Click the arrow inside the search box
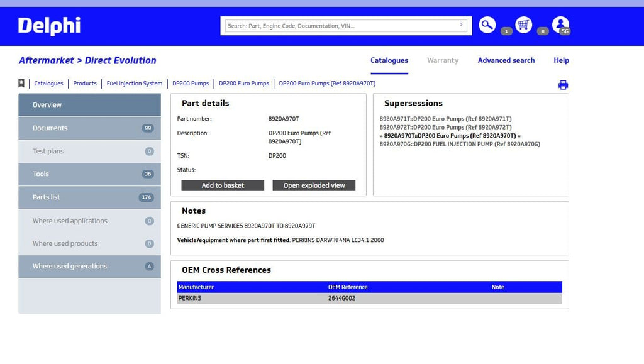 (462, 26)
